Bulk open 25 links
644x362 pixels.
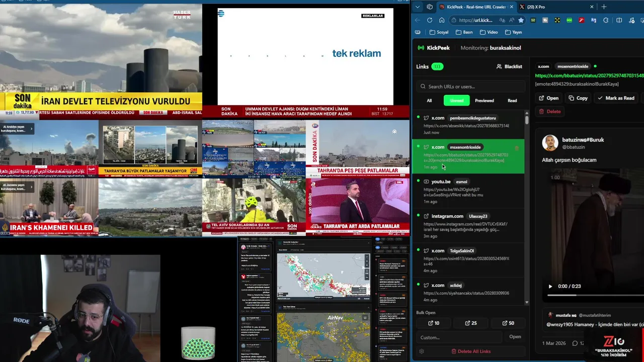click(x=471, y=323)
